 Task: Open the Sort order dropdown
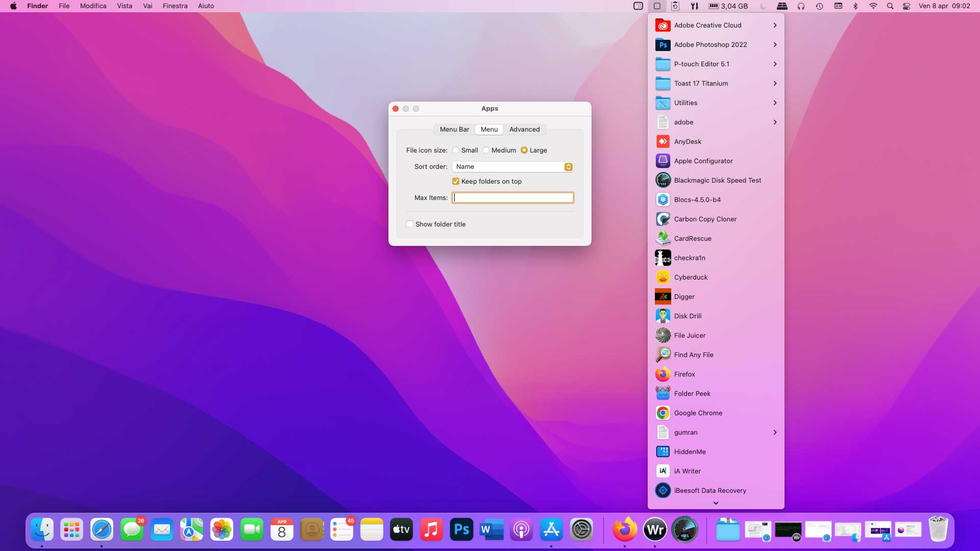click(512, 167)
